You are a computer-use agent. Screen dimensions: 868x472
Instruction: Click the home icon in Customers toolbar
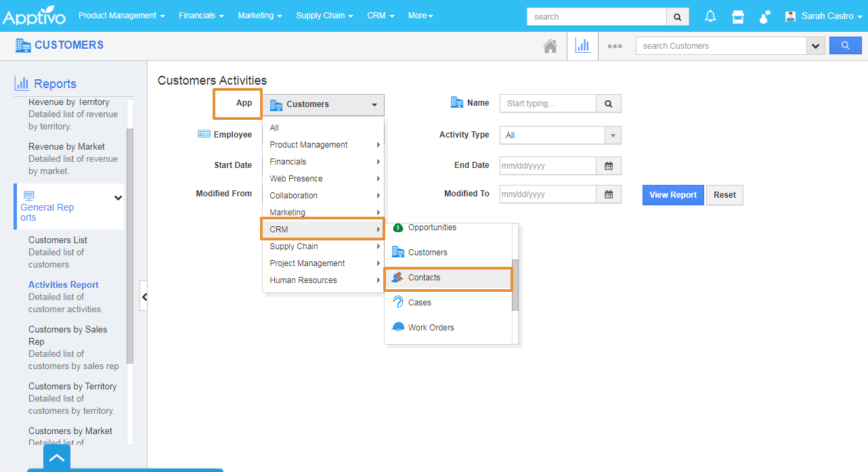[x=550, y=46]
